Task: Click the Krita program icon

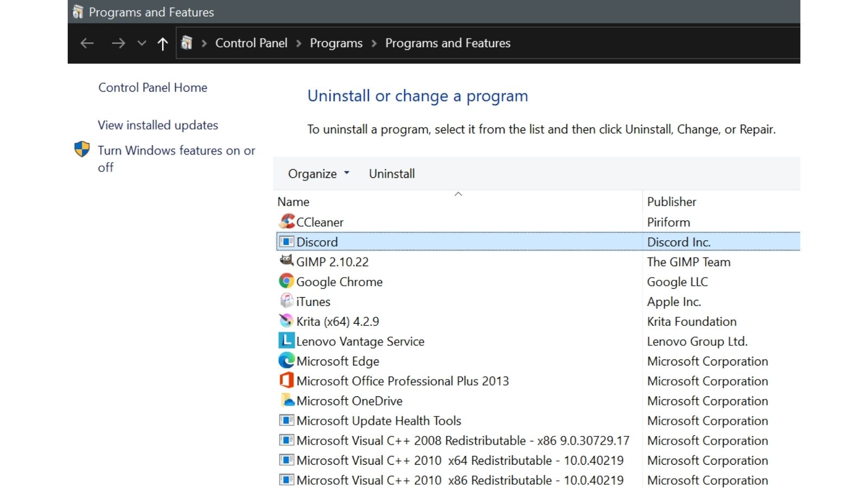Action: pos(286,321)
